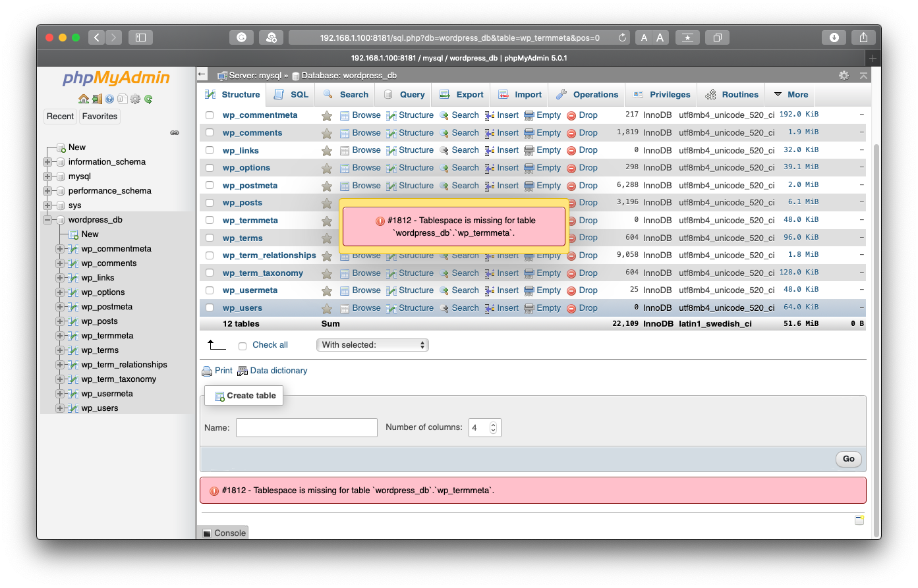
Task: Open phpMyAdmin documentation help icon
Action: [109, 99]
